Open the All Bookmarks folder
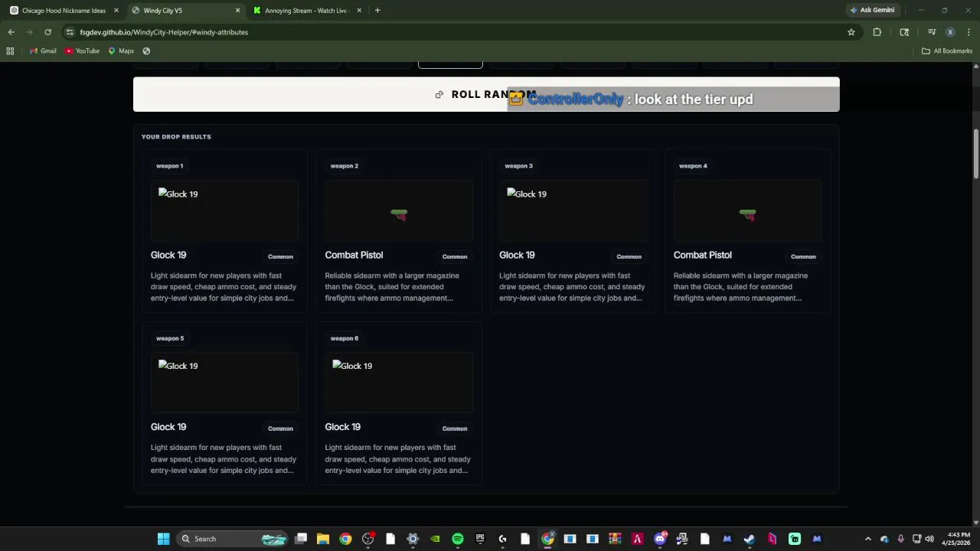Viewport: 980px width, 551px height. click(x=947, y=51)
